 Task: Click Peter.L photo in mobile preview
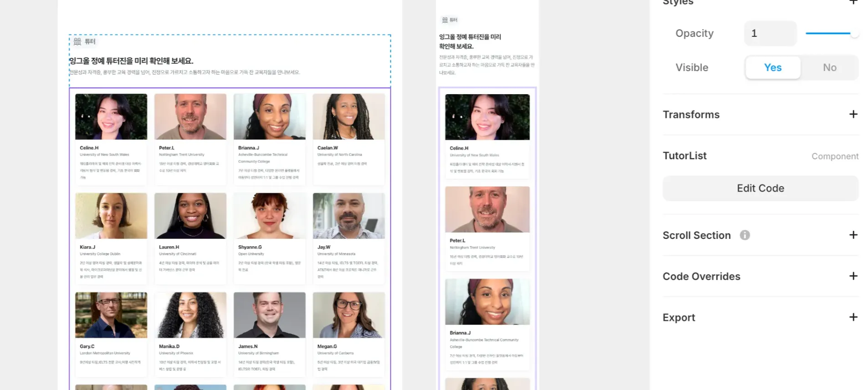487,209
